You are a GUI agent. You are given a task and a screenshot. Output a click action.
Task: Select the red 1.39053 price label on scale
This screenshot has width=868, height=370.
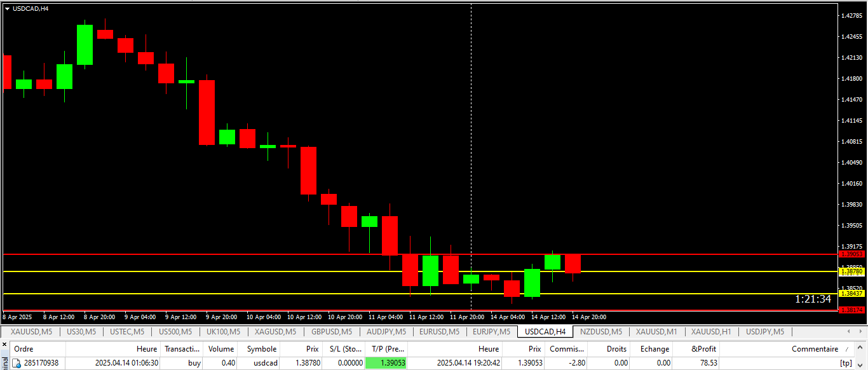tap(852, 254)
